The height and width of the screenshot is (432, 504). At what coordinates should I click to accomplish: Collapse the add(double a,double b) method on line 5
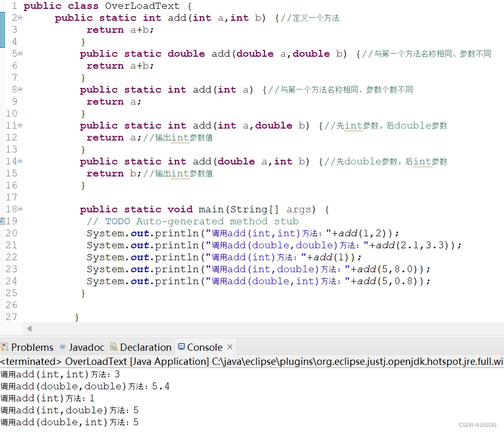pos(20,54)
